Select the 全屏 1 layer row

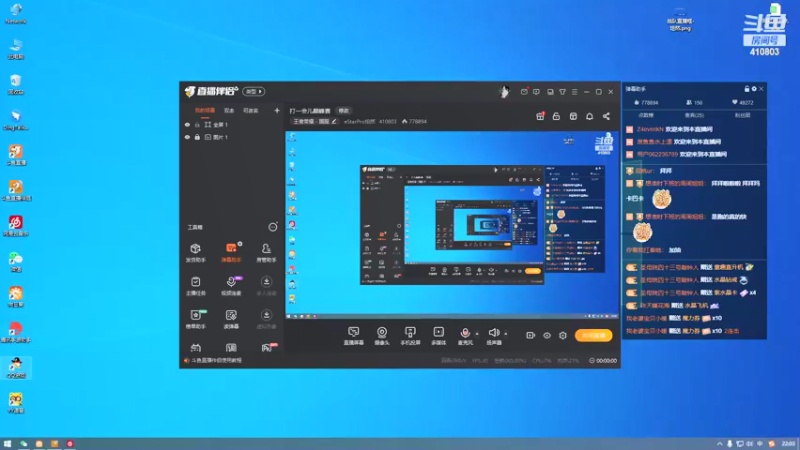[232, 124]
